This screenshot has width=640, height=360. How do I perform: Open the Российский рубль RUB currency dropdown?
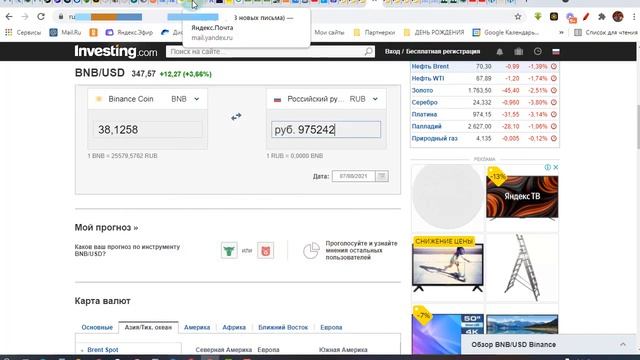[326, 99]
